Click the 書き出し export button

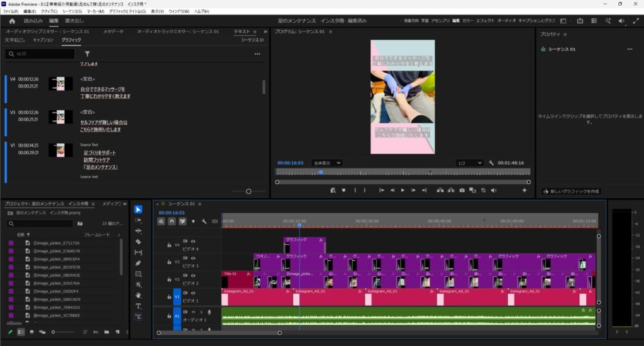click(x=74, y=21)
